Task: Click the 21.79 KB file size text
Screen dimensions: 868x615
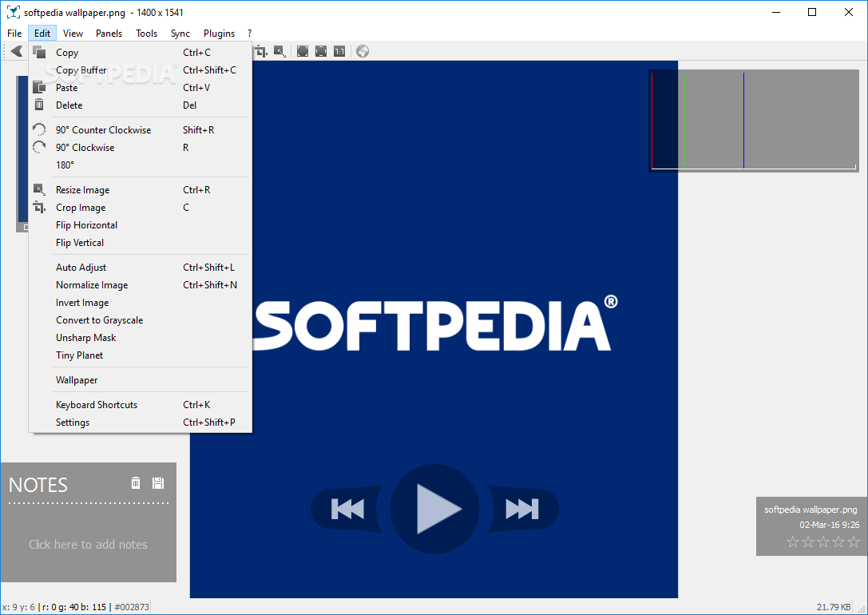Action: tap(834, 607)
